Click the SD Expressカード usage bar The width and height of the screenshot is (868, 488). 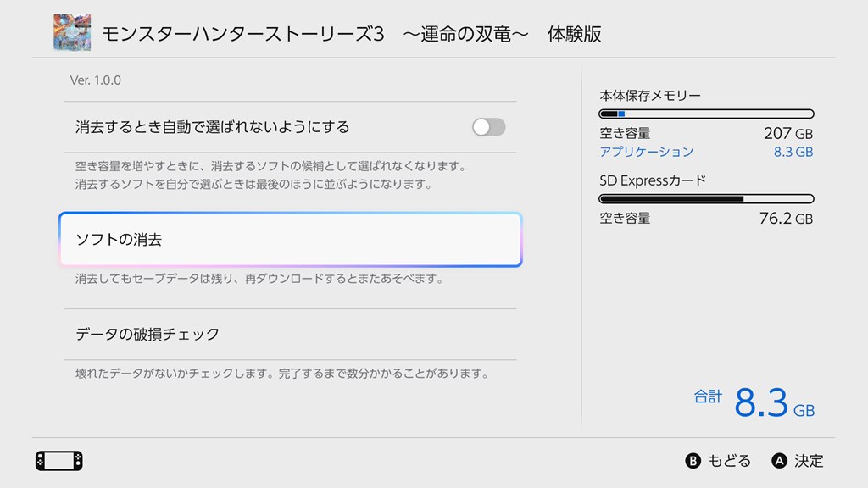[706, 199]
